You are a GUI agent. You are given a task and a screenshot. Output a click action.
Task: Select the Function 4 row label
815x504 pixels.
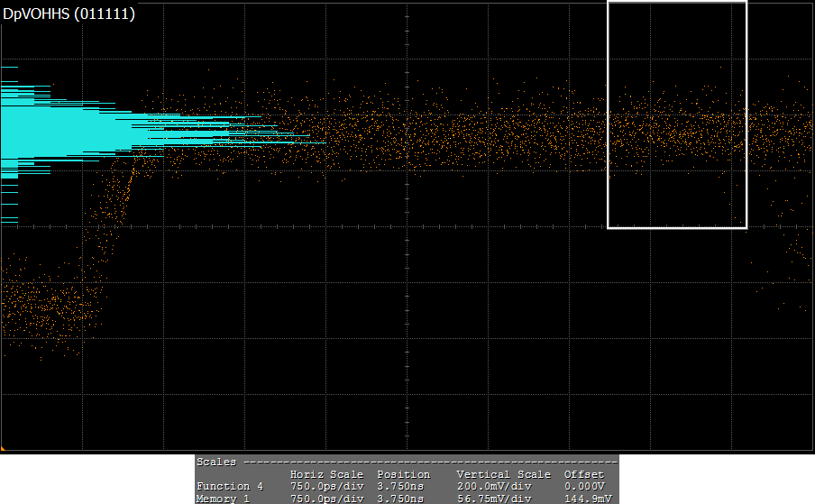(230, 487)
